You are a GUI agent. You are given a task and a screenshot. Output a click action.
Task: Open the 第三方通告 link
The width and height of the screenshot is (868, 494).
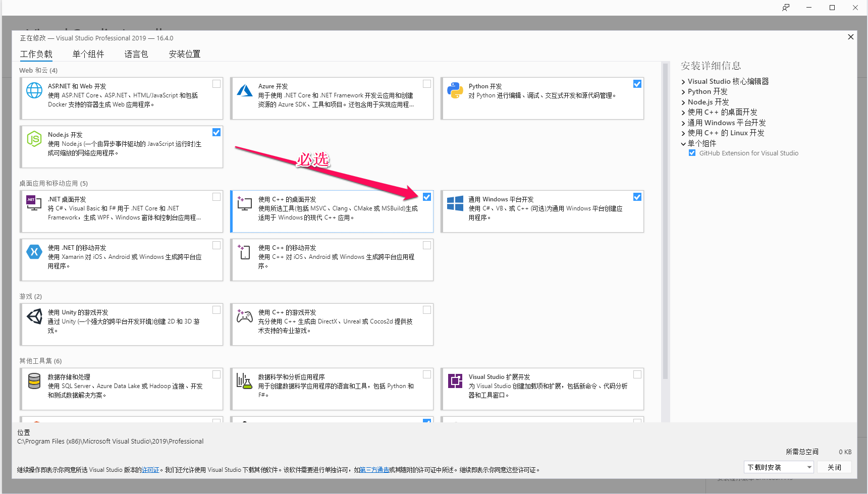coord(374,470)
